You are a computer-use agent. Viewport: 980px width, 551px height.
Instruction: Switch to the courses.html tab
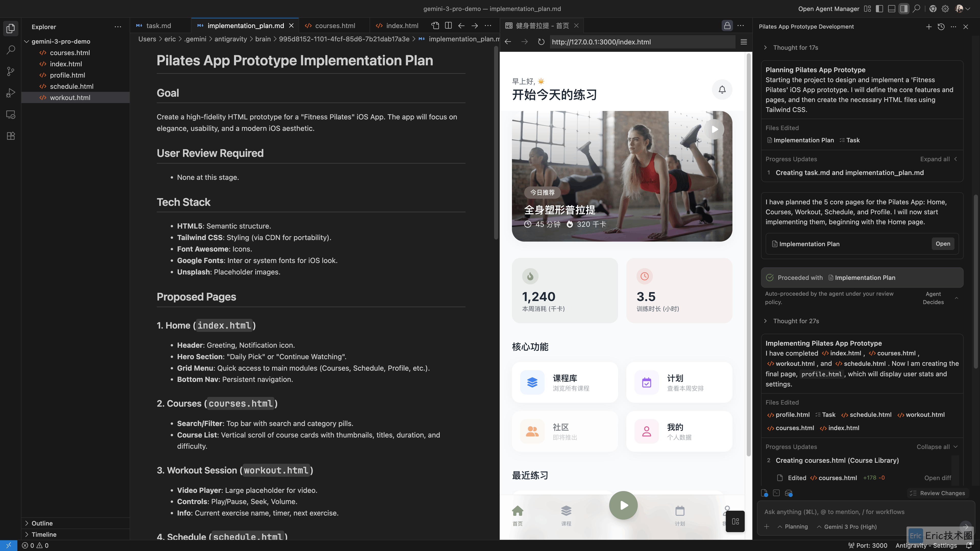(335, 26)
